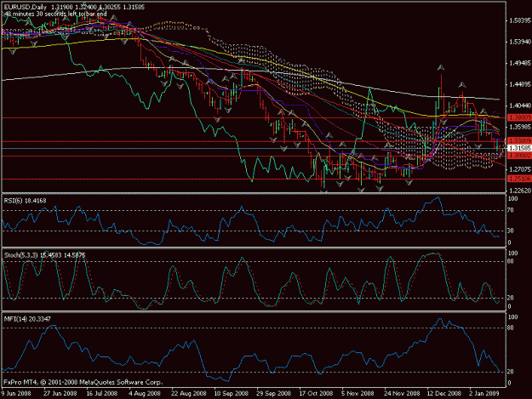Click the 2 Jan 2009 date label
The width and height of the screenshot is (532, 399).
click(484, 393)
